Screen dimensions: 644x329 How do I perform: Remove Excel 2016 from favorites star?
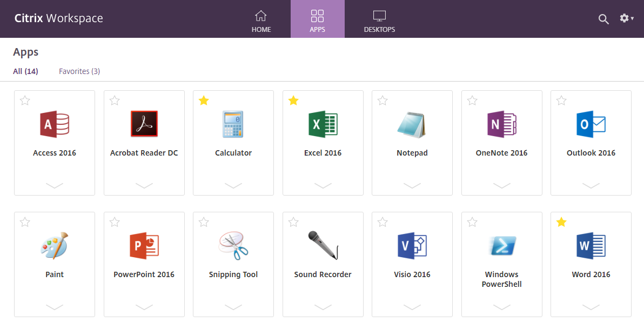point(293,100)
